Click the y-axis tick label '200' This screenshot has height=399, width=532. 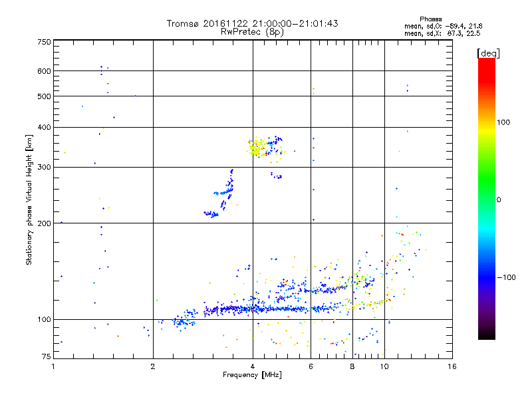click(44, 223)
